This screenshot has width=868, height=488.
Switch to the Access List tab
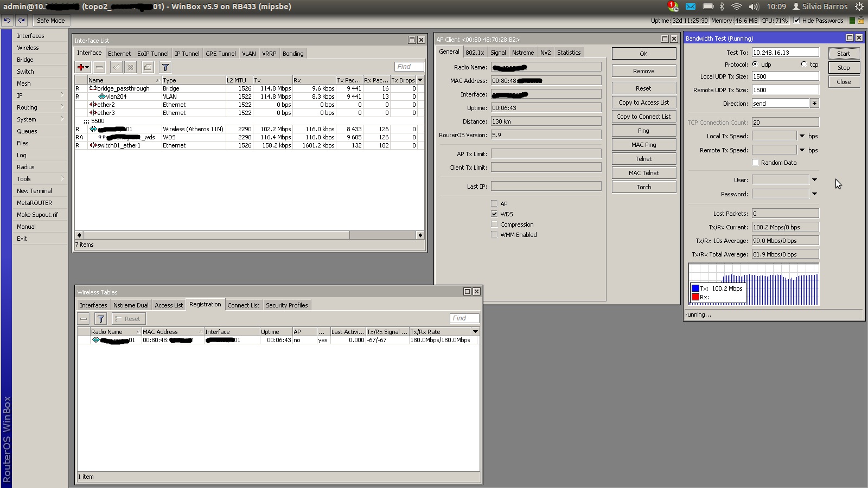(x=169, y=305)
